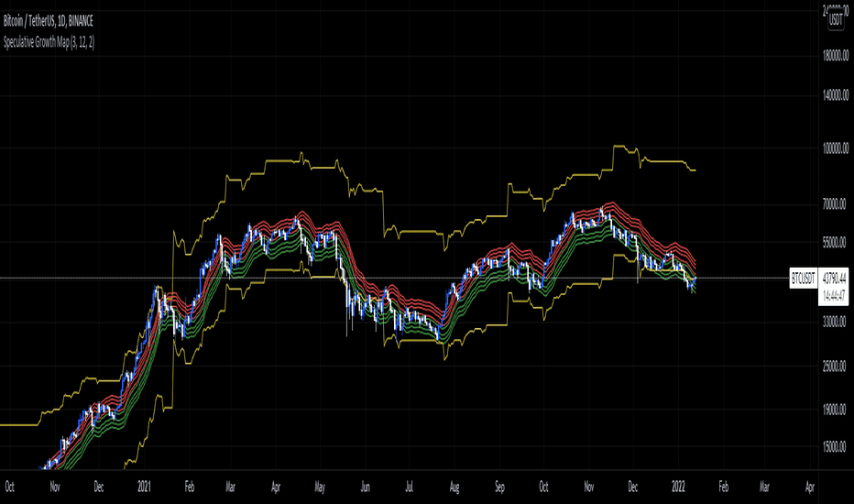This screenshot has width=854, height=504.
Task: Click the 15000.00 price axis label
Action: [835, 447]
